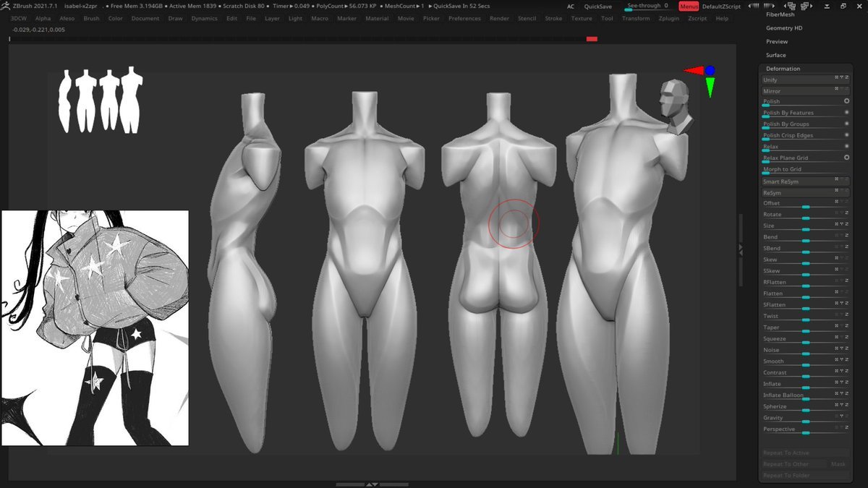Screen dimensions: 868x488
Task: Toggle the dot option beside Polish By Features
Action: pyautogui.click(x=846, y=113)
